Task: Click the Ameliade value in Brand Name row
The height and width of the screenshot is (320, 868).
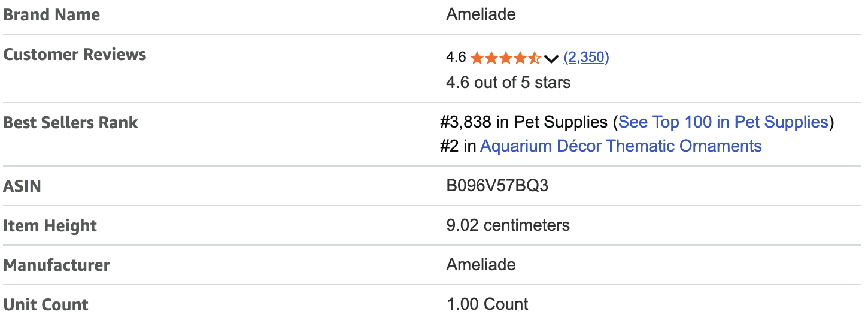Action: pos(481,14)
